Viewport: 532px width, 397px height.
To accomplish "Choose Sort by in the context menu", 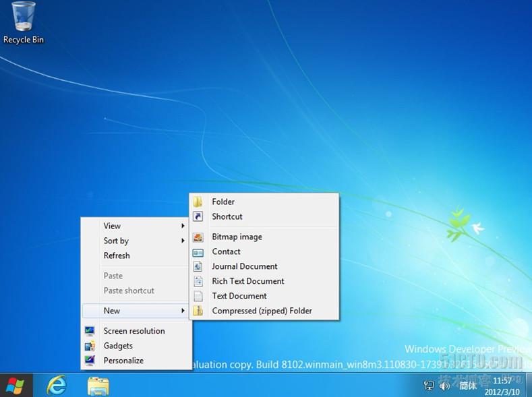I will (x=136, y=241).
